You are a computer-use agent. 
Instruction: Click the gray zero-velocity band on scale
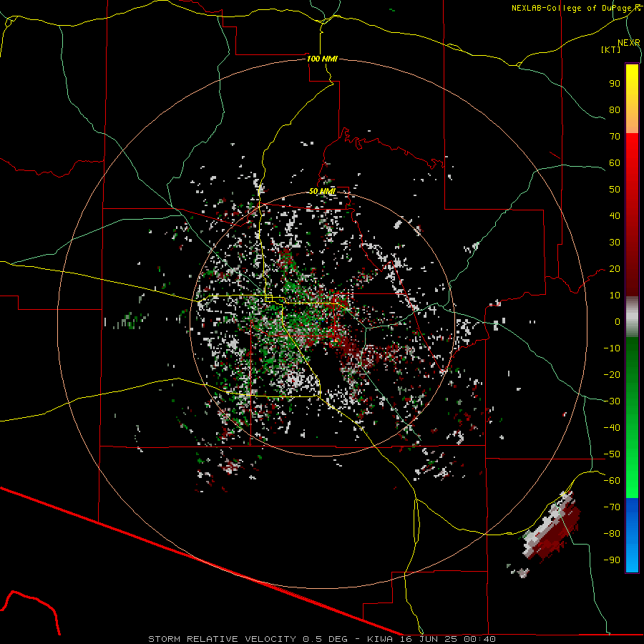click(x=632, y=317)
